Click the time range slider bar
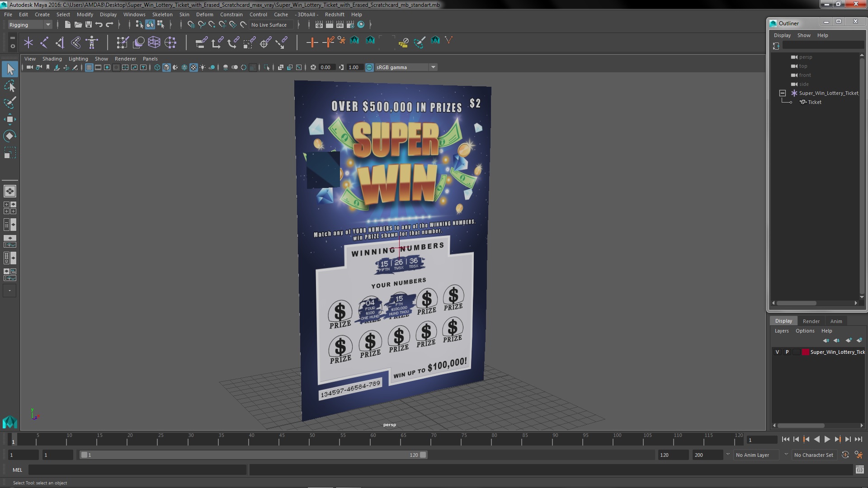 pos(253,455)
